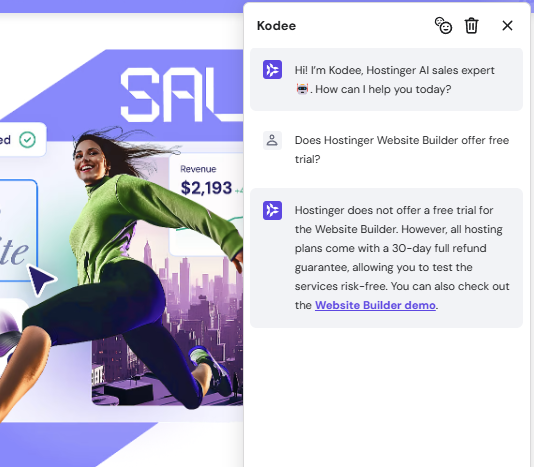
Task: Open the chat feedback smiley icon
Action: [443, 26]
